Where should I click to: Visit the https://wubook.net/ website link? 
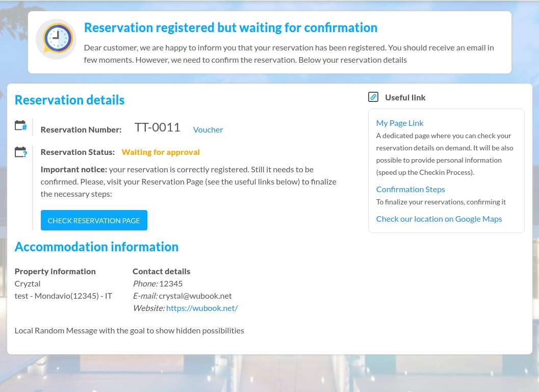coord(202,308)
